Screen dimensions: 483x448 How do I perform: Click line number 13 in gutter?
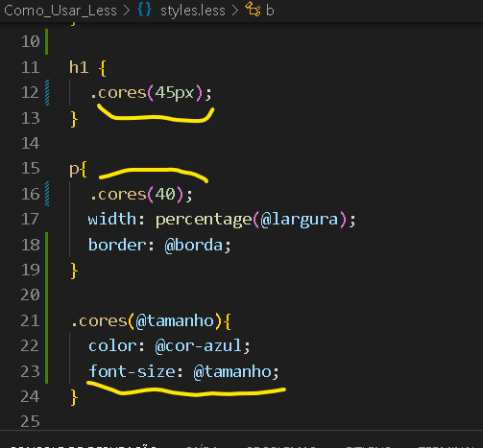tap(31, 118)
